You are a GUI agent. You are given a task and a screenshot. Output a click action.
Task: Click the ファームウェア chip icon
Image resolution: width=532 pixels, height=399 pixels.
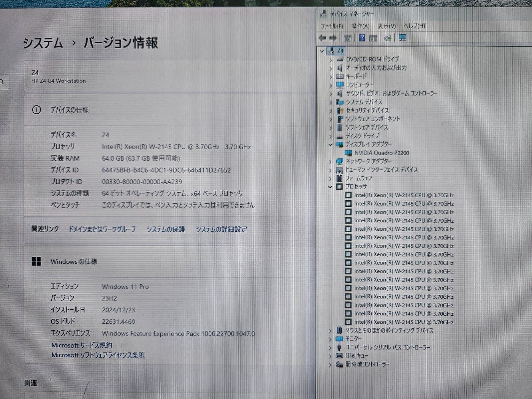click(340, 178)
